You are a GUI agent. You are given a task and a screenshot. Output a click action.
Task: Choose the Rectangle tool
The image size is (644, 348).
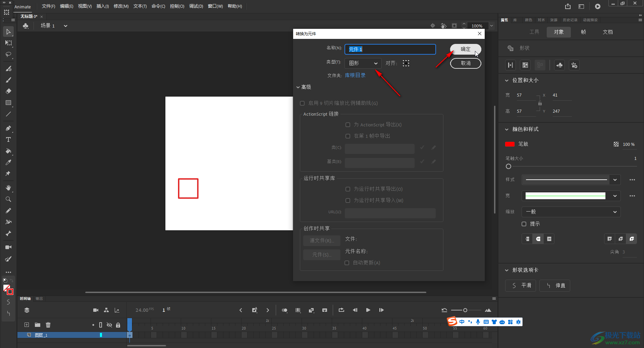pyautogui.click(x=8, y=103)
